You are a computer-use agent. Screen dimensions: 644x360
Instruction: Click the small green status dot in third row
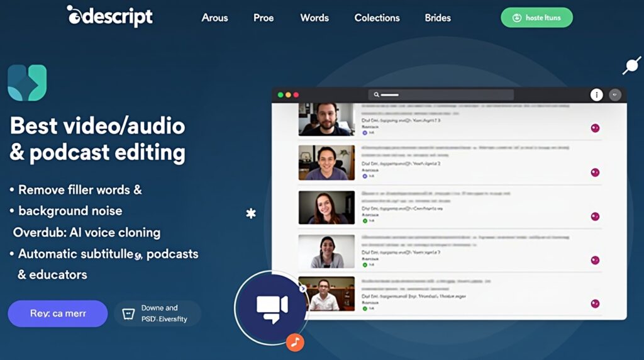click(365, 221)
